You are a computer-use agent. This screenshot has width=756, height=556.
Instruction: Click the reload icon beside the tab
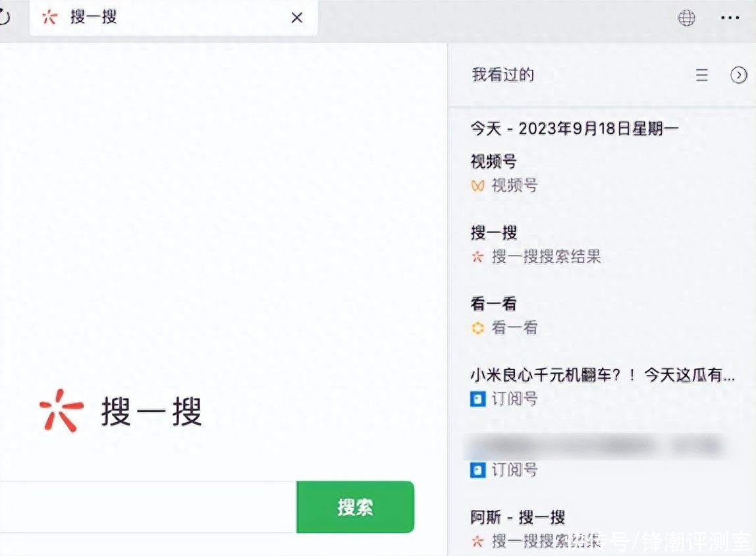point(4,17)
